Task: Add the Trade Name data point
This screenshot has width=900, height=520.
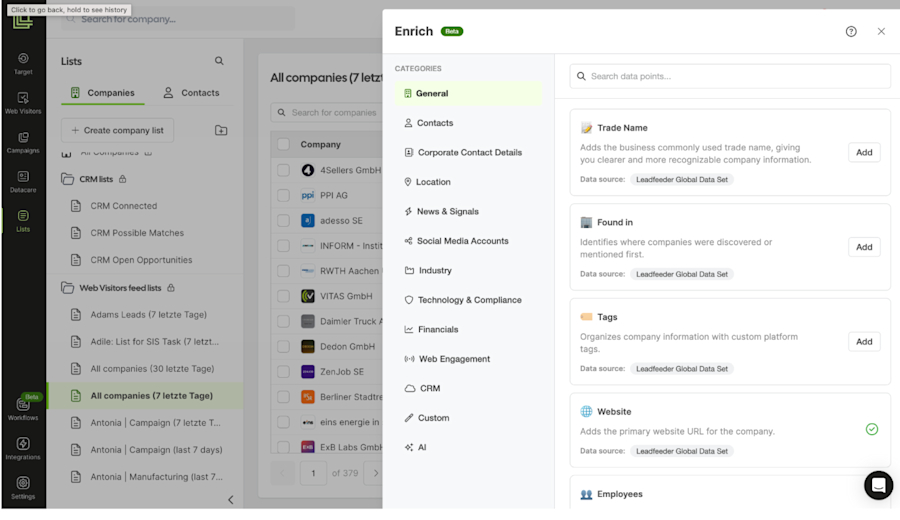Action: click(x=864, y=152)
